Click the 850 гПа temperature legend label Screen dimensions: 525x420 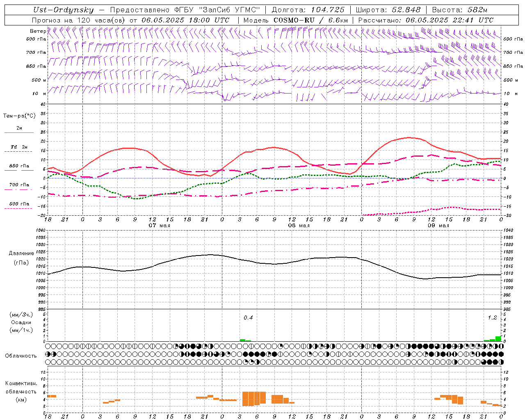click(x=19, y=166)
